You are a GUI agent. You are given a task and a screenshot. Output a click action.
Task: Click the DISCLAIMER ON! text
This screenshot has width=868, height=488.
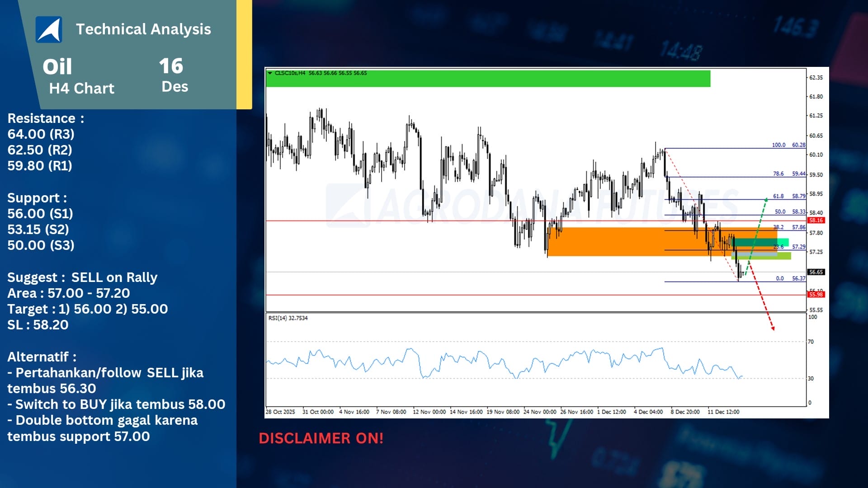coord(321,438)
